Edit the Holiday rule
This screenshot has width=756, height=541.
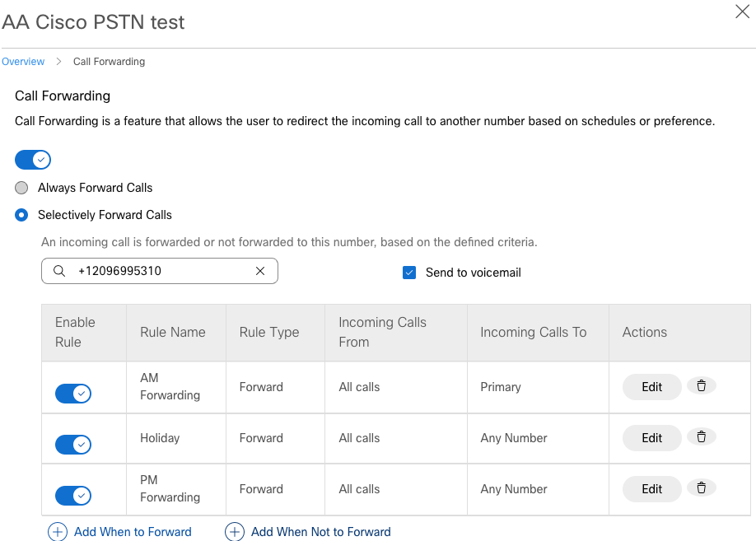click(x=652, y=438)
